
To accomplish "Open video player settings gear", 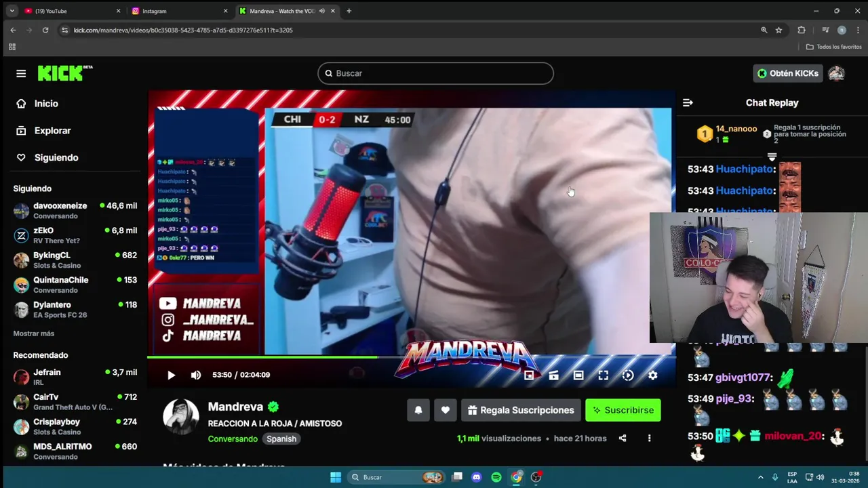I will click(652, 375).
